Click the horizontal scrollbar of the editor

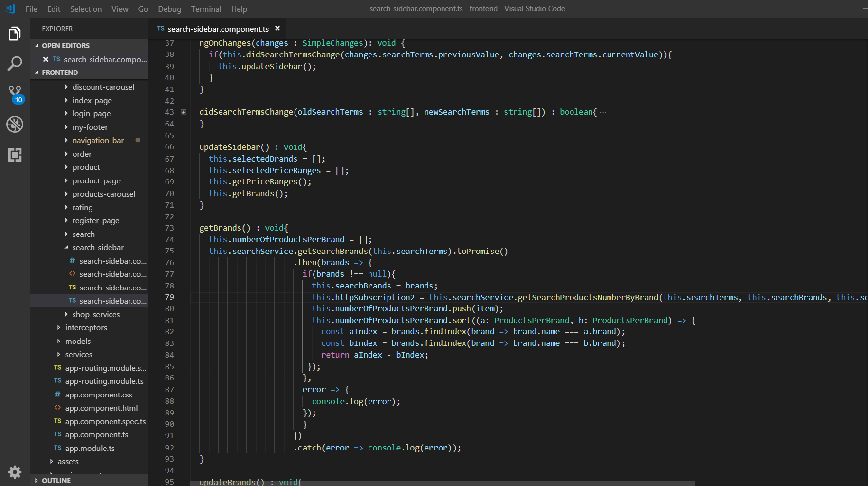442,483
